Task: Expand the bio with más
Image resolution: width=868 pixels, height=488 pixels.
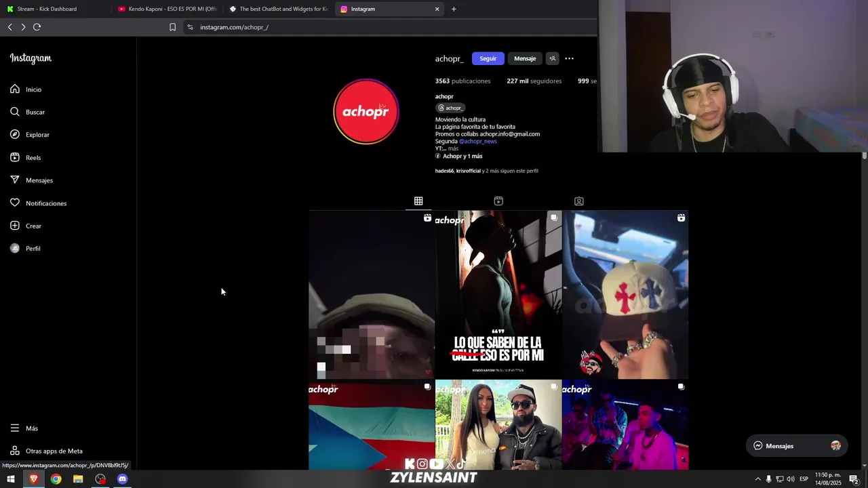Action: pyautogui.click(x=453, y=148)
